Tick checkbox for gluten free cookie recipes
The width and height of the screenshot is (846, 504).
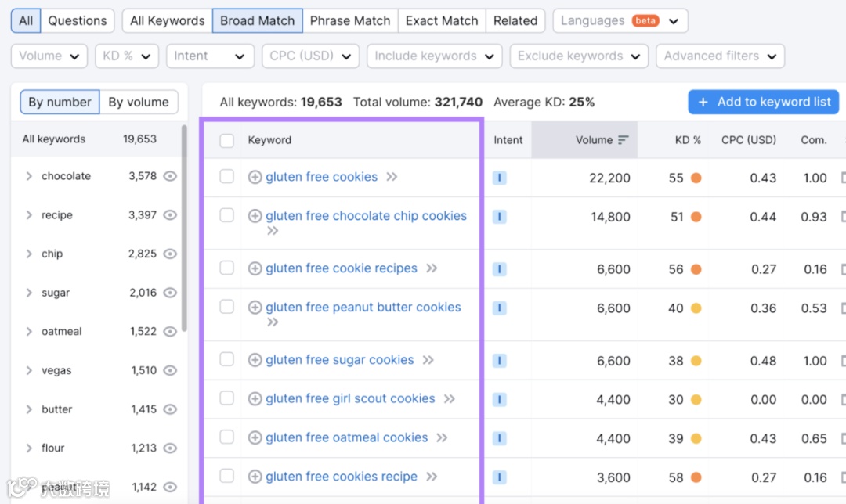(x=227, y=268)
